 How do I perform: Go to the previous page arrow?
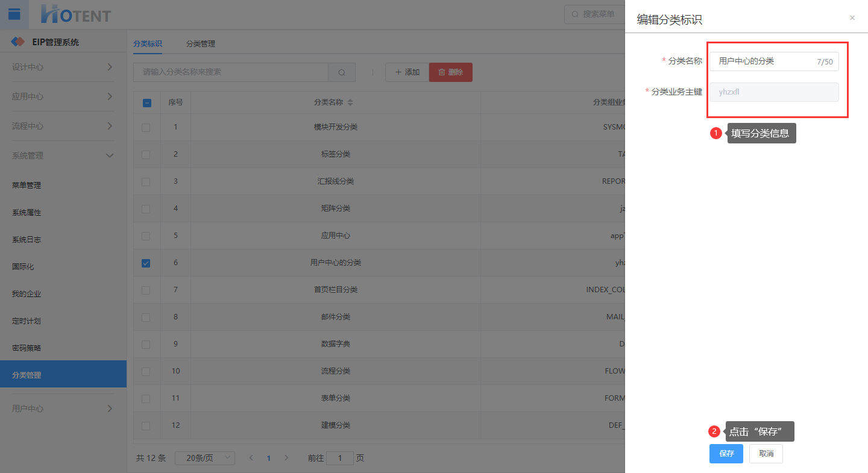pyautogui.click(x=251, y=458)
